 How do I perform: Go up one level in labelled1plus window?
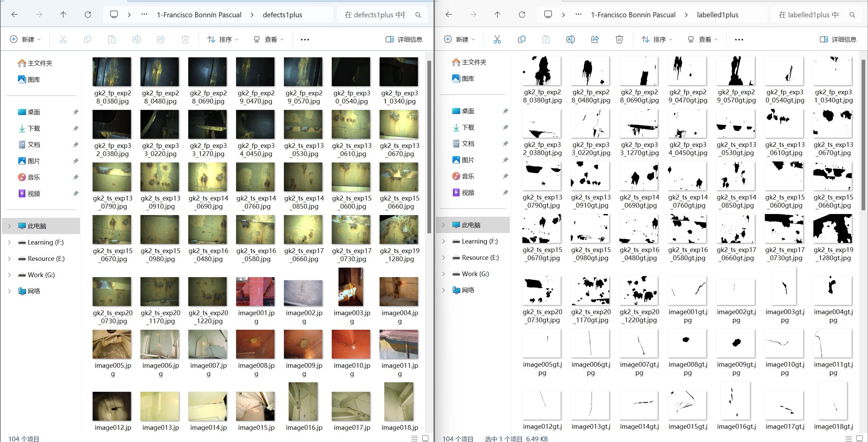click(497, 15)
